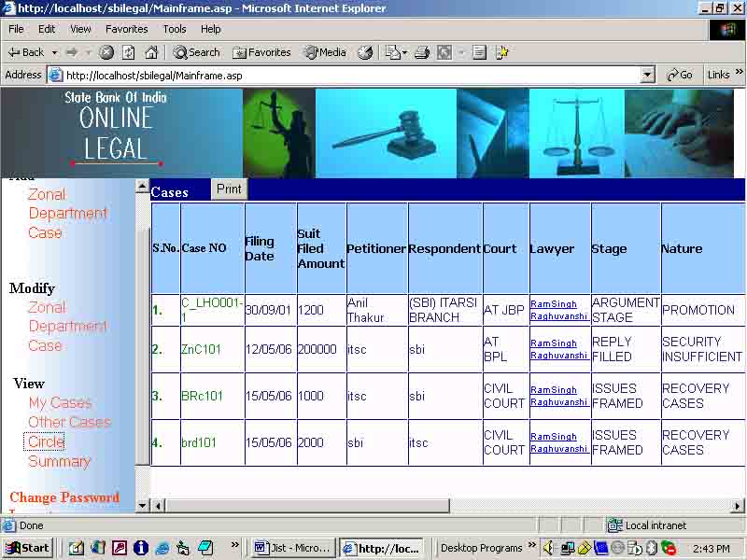Switch to the Jist - Micro... taskbar window
747x560 pixels.
pos(292,548)
